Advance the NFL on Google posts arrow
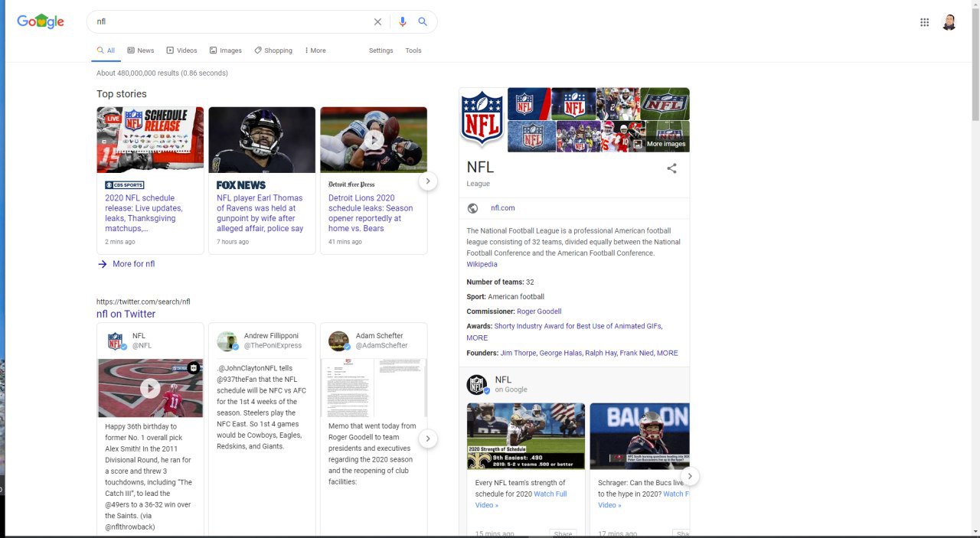This screenshot has height=538, width=980. point(690,476)
